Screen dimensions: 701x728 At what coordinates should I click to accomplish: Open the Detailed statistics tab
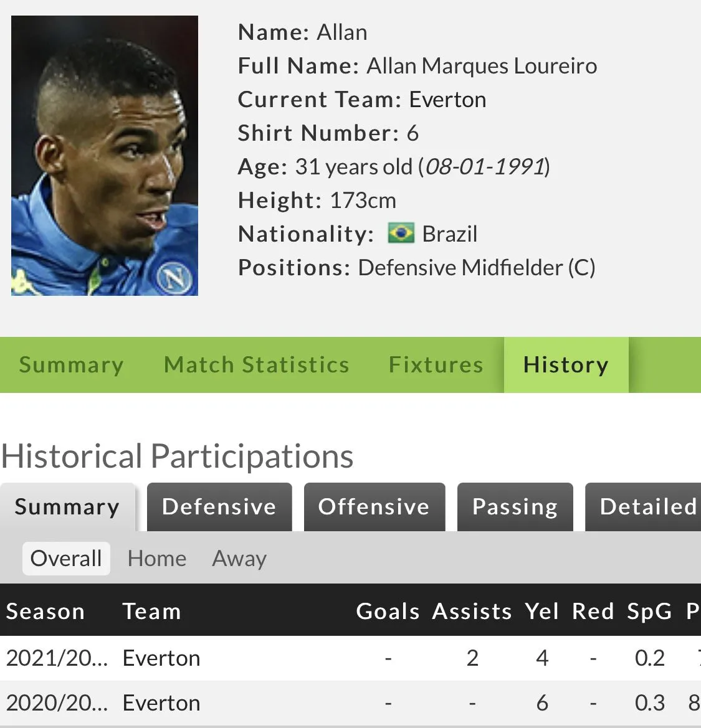(647, 507)
